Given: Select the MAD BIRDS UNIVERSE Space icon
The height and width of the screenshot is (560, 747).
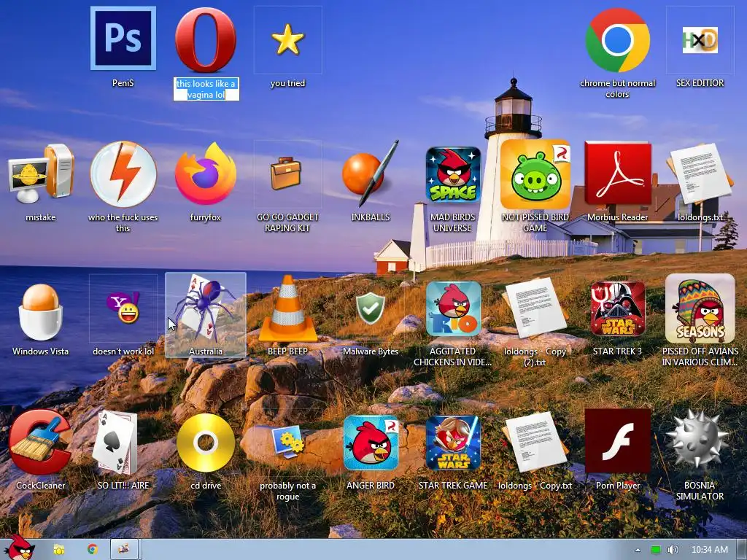Looking at the screenshot, I should (x=452, y=174).
